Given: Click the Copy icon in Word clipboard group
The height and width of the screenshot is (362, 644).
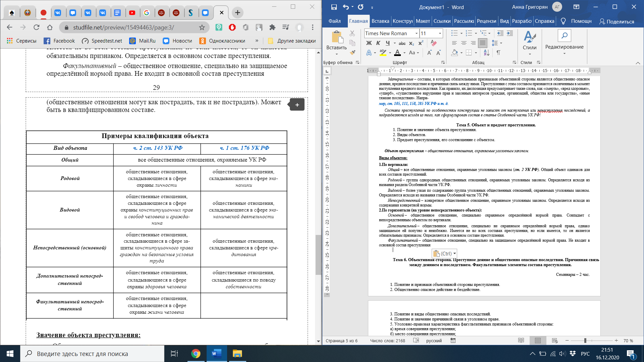Looking at the screenshot, I should (x=352, y=43).
